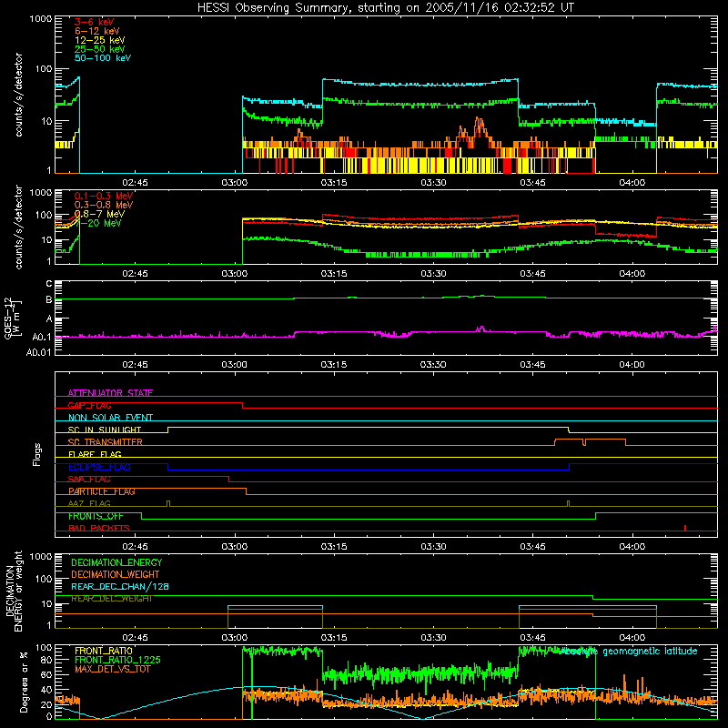Click the 03:45 tick under the GOES plot
Image resolution: width=728 pixels, height=728 pixels.
(x=532, y=365)
